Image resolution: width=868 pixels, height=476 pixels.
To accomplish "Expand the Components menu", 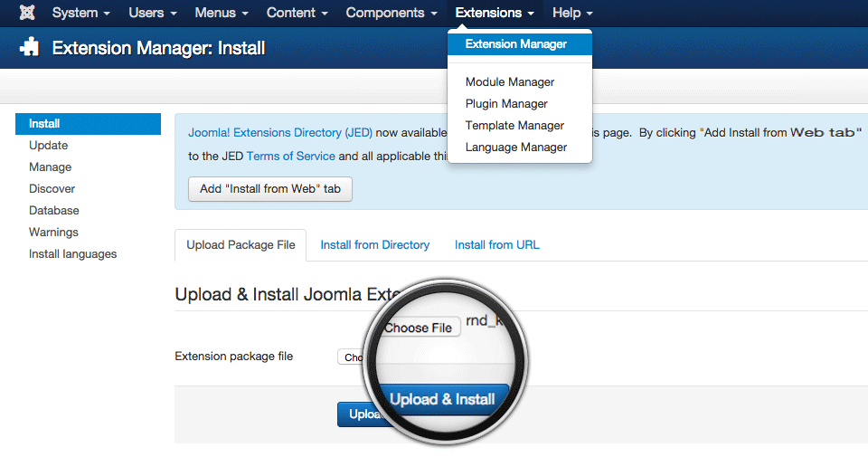I will tap(392, 12).
